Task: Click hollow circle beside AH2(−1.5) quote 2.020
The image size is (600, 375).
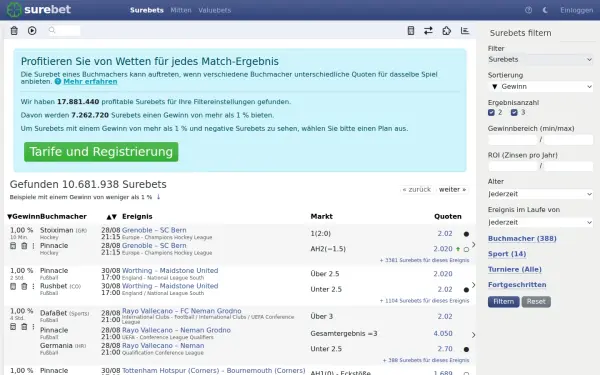Action: click(466, 249)
